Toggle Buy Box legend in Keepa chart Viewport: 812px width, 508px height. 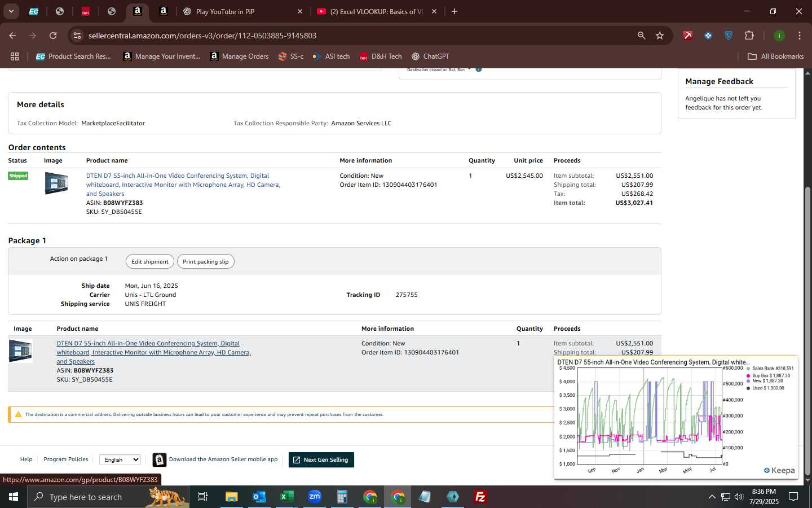coord(769,375)
